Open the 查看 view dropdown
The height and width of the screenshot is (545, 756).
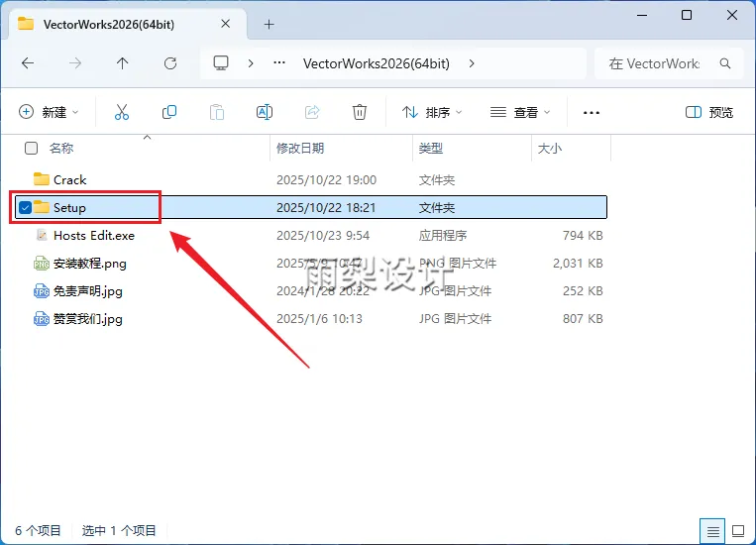pos(520,112)
